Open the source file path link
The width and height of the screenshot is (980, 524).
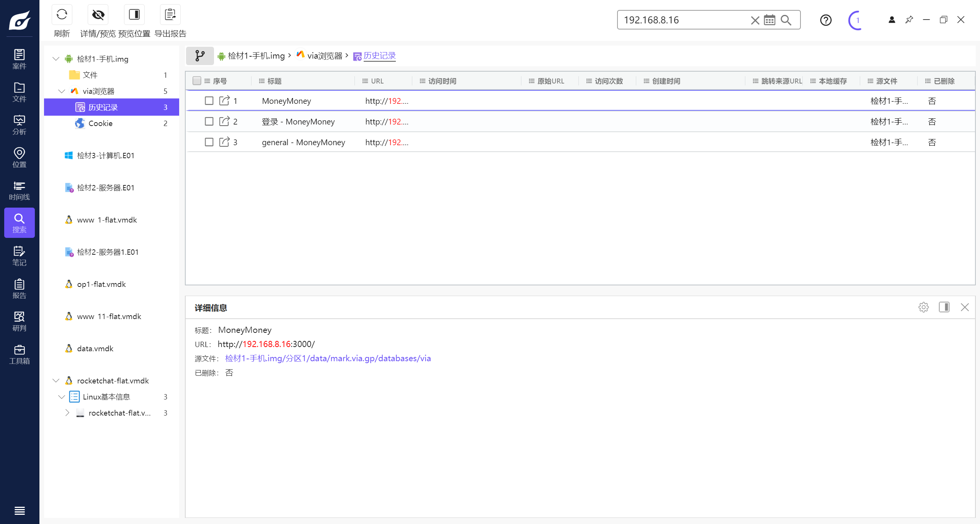(328, 359)
